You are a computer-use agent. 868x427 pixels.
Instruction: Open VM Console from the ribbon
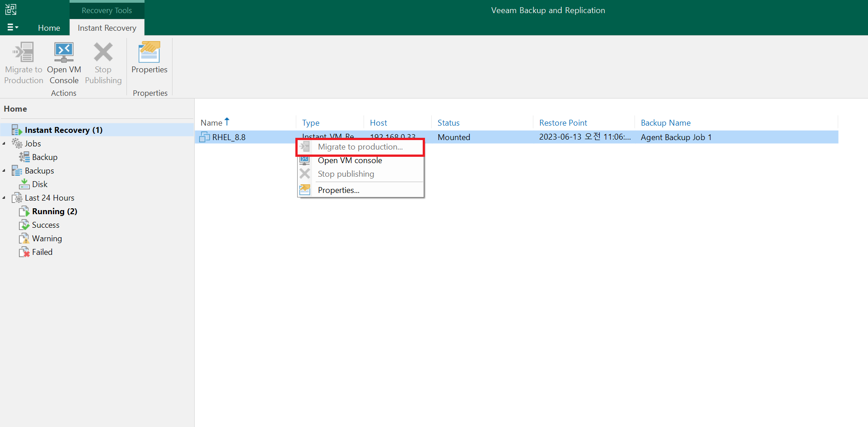coord(64,63)
